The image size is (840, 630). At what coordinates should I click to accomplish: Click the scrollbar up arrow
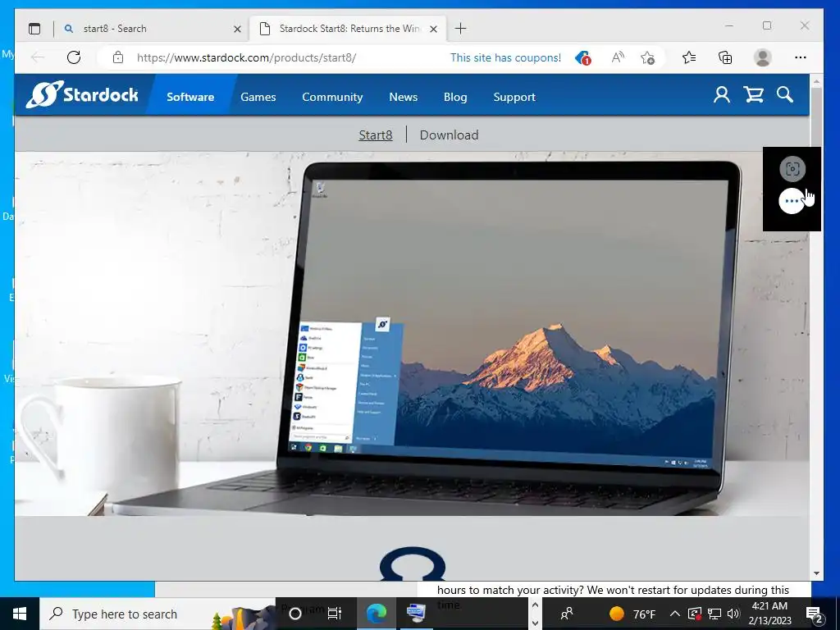point(816,82)
